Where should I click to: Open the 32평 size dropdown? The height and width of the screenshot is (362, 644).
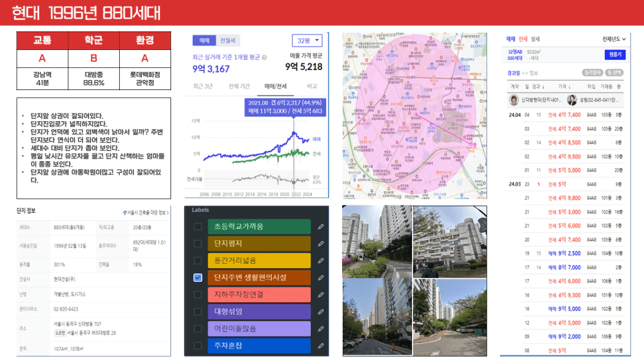pyautogui.click(x=307, y=41)
